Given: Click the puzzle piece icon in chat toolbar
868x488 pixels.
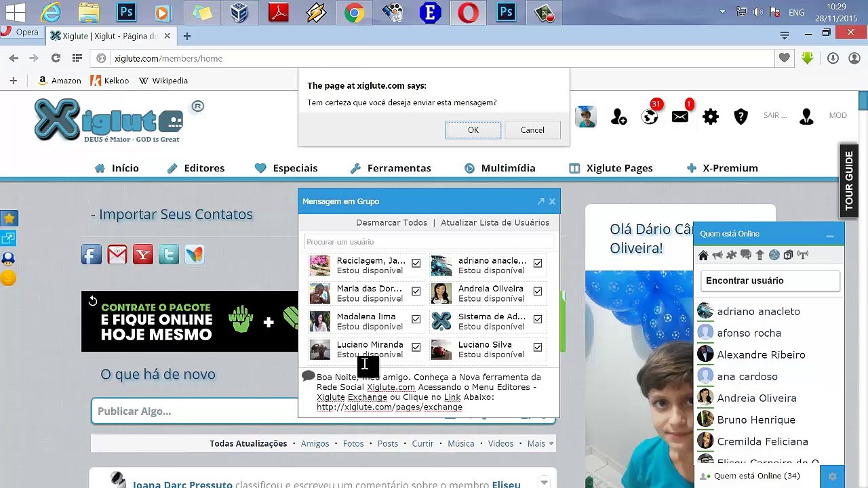Looking at the screenshot, I should (x=731, y=255).
